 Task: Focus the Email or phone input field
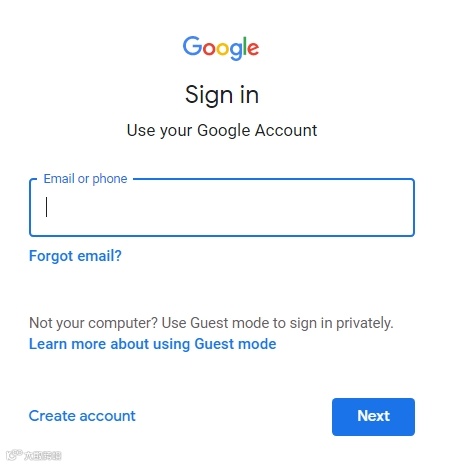click(222, 207)
